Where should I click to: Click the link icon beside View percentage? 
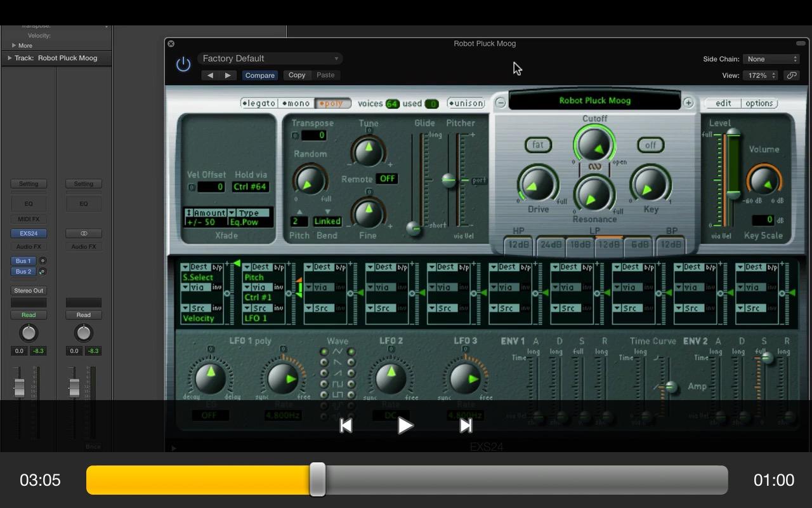791,75
